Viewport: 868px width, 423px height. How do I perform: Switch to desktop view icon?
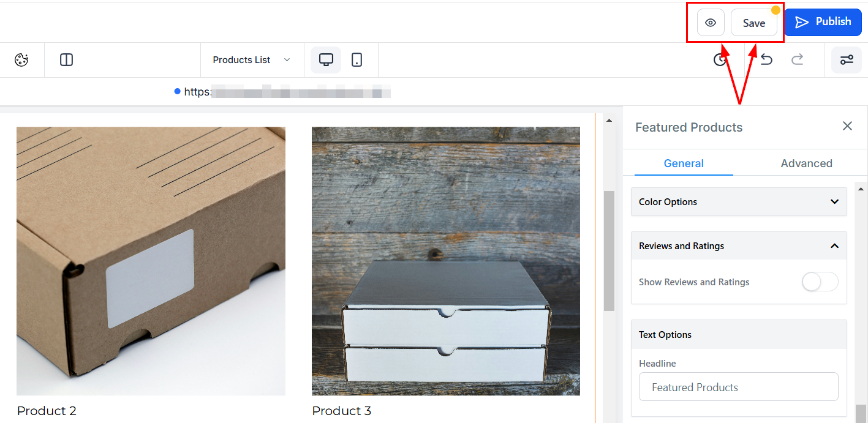pyautogui.click(x=326, y=60)
